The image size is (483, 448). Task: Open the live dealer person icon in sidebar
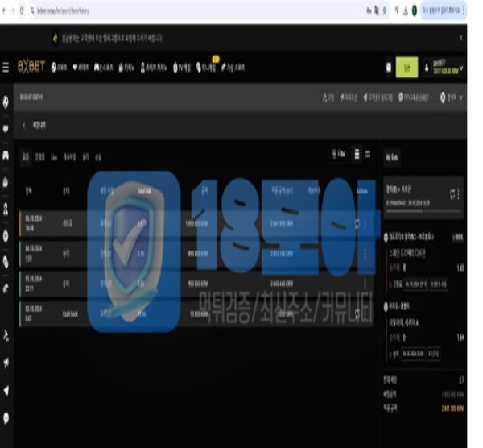(6, 209)
